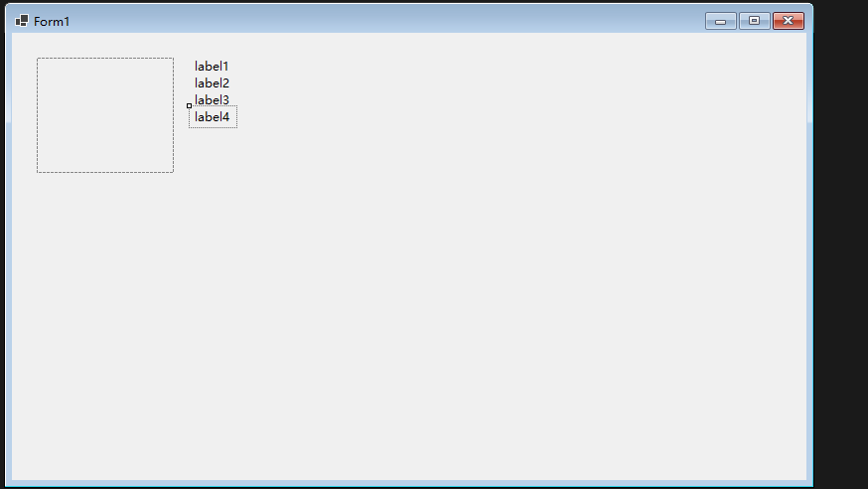The height and width of the screenshot is (489, 868).
Task: Maximize the Form1 window
Action: [754, 21]
